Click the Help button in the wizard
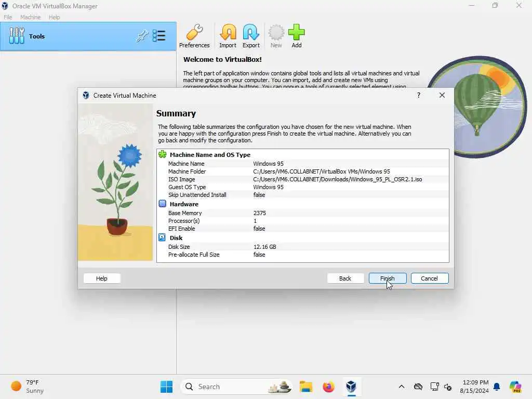The height and width of the screenshot is (399, 532). (102, 278)
